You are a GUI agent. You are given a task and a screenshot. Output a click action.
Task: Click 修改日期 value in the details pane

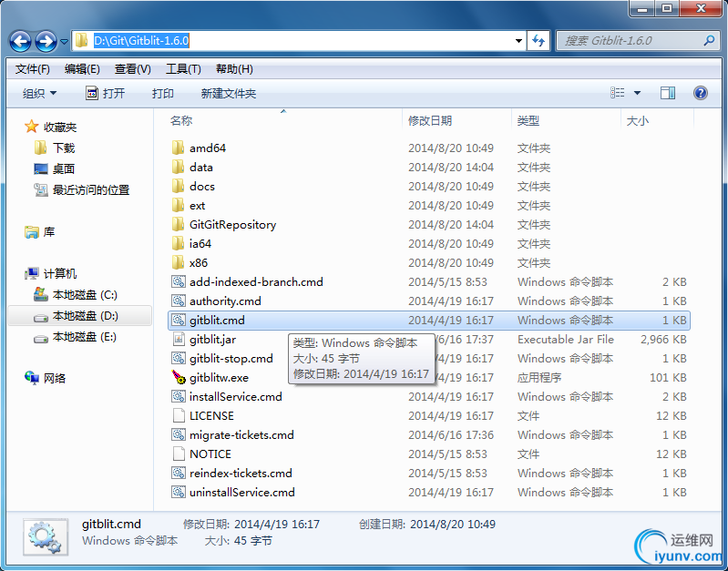click(x=277, y=525)
